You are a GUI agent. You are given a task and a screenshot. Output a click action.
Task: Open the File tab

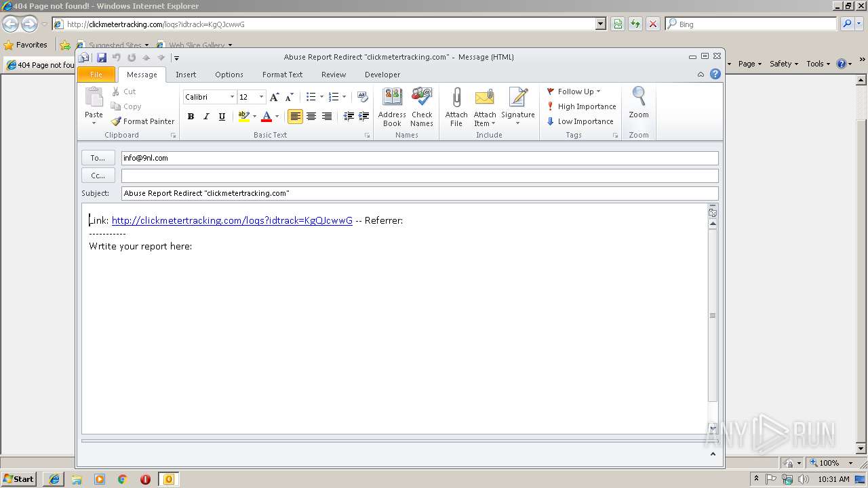pyautogui.click(x=96, y=75)
